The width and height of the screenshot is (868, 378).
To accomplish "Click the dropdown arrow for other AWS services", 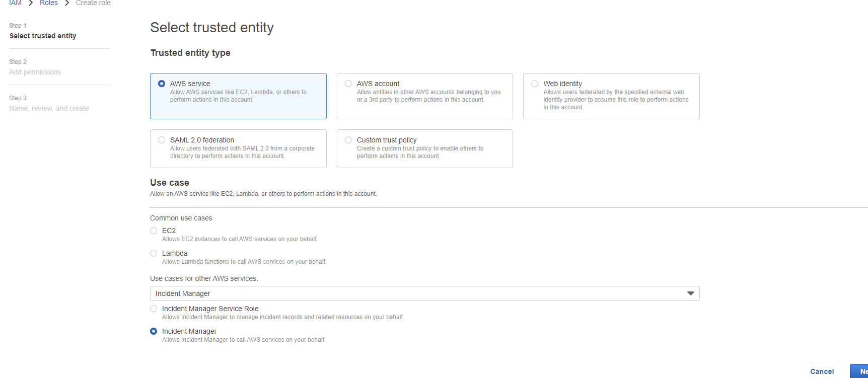I will 691,293.
